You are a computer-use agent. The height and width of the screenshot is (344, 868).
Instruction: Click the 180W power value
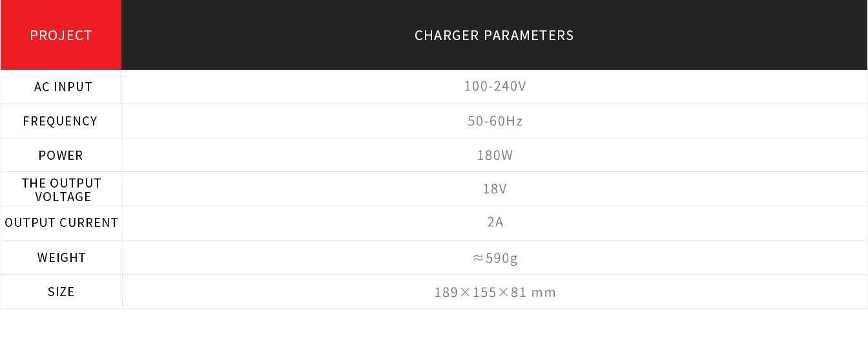pyautogui.click(x=495, y=155)
